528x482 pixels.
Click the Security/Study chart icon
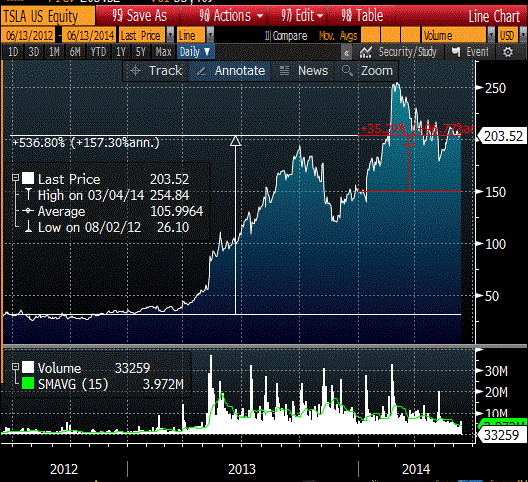365,52
